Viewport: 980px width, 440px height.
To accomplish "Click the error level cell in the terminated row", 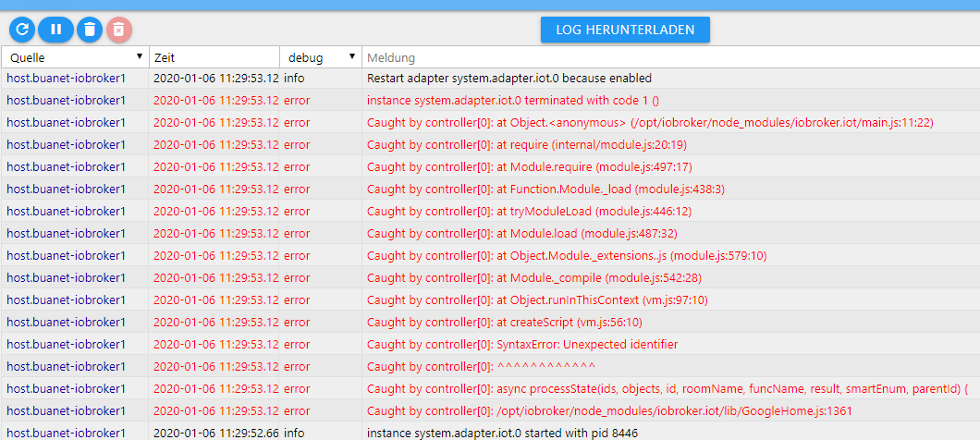I will pyautogui.click(x=321, y=100).
